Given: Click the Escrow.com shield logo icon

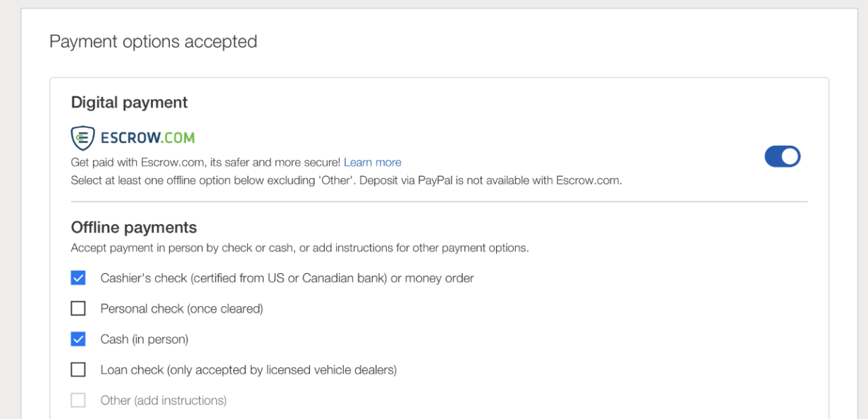Looking at the screenshot, I should [82, 138].
